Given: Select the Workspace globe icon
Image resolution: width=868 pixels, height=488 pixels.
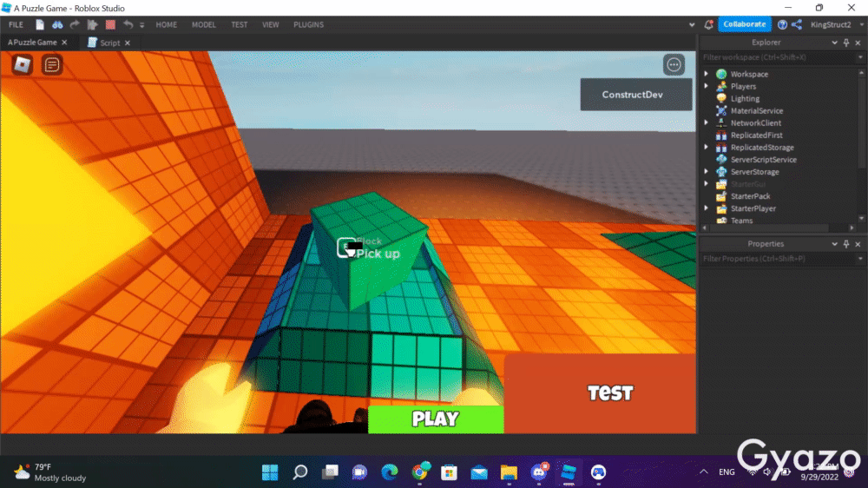Looking at the screenshot, I should (x=720, y=74).
